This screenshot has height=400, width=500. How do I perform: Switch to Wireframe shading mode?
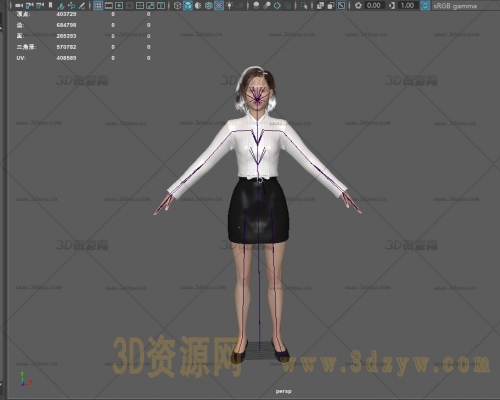pyautogui.click(x=177, y=5)
